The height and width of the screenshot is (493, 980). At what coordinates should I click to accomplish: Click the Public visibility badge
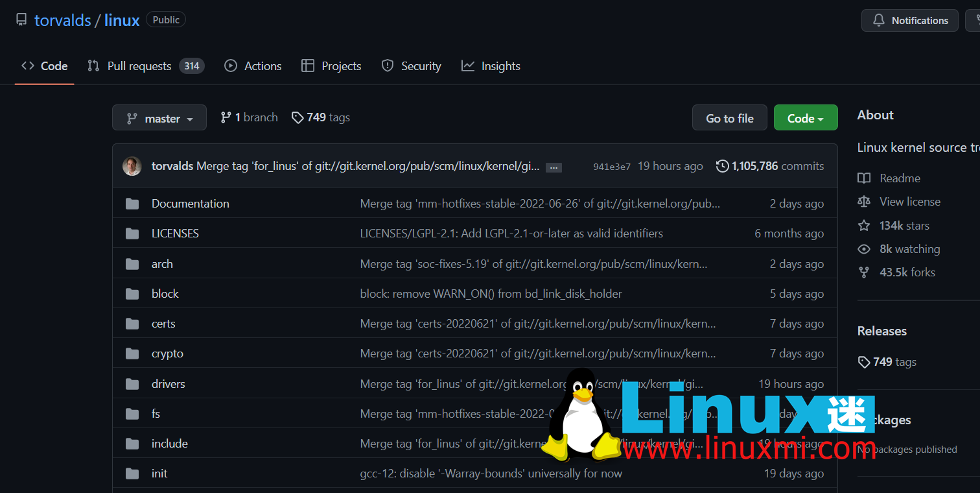(x=165, y=19)
